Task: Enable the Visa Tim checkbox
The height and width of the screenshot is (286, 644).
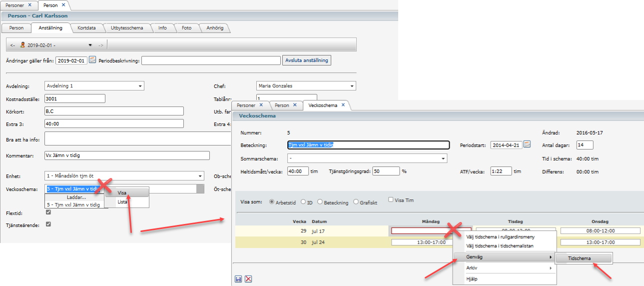Action: coord(391,200)
